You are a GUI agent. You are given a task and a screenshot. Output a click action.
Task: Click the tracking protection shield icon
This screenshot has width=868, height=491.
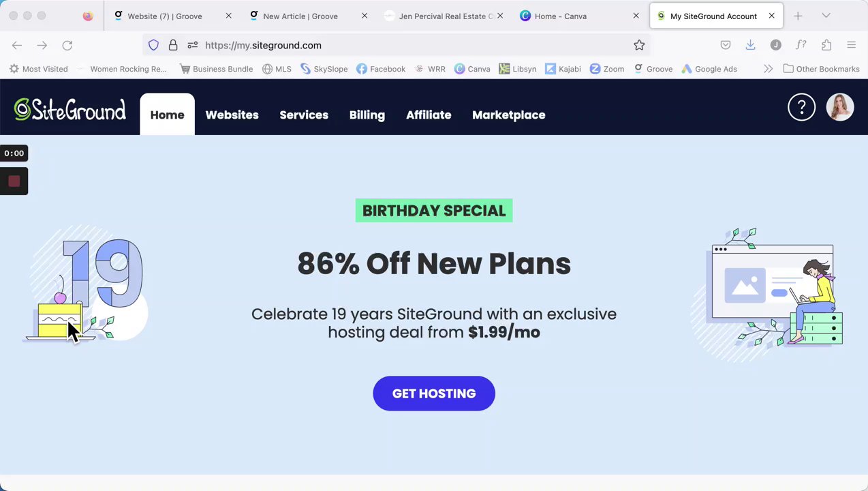(x=153, y=45)
